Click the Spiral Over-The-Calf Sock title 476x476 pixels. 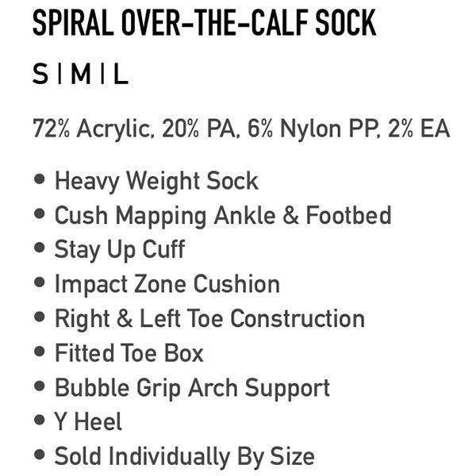(203, 24)
